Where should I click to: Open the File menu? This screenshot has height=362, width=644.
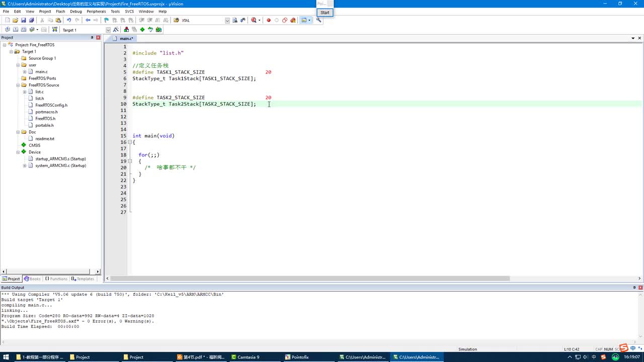[x=6, y=11]
